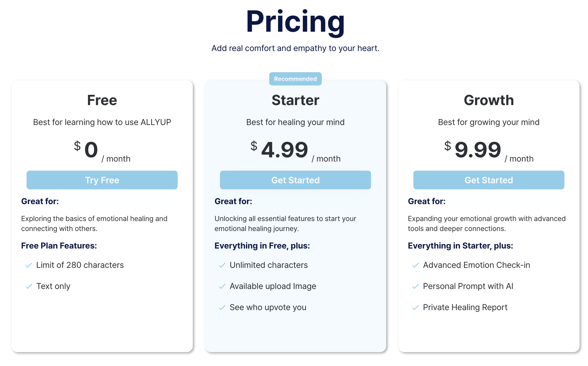Choose Get Started under Starter plan
The width and height of the screenshot is (588, 366).
(296, 180)
